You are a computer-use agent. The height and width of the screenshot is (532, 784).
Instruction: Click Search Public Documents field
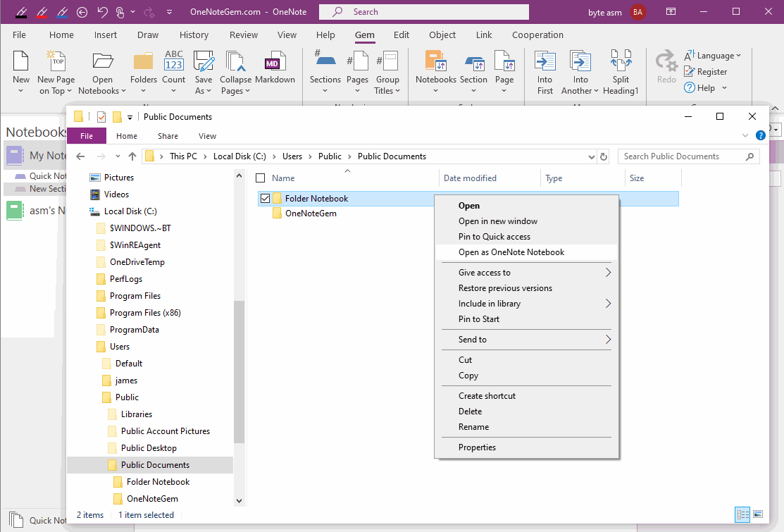coord(688,156)
